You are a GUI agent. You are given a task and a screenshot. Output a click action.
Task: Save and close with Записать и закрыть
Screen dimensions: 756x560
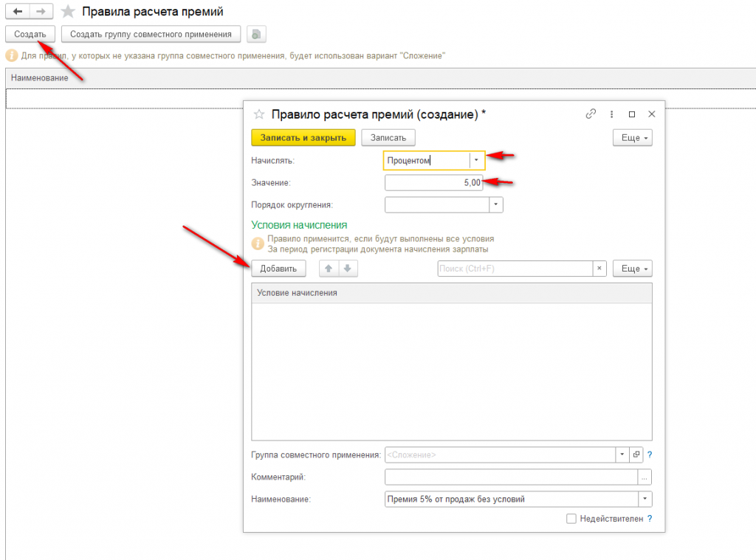[x=303, y=138]
